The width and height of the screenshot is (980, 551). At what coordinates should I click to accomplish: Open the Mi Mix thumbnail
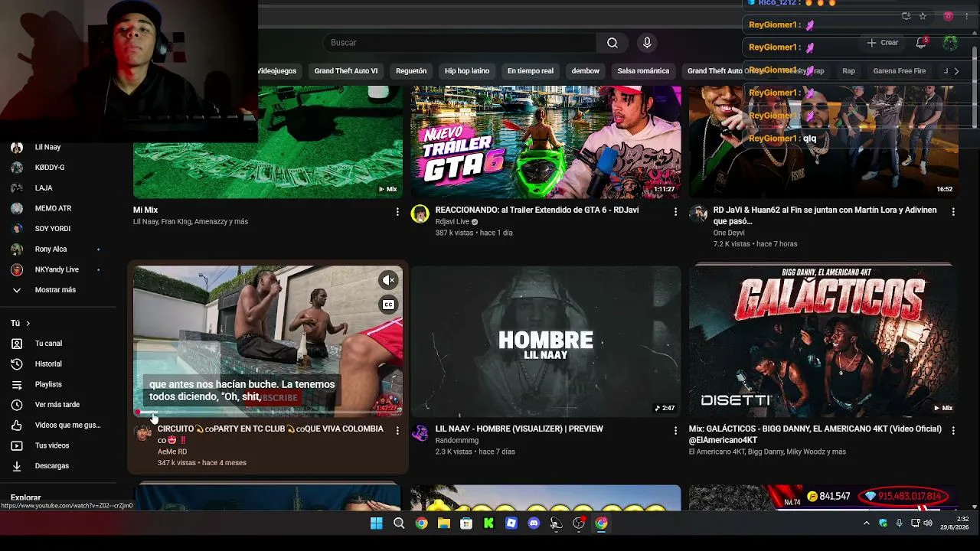point(268,142)
